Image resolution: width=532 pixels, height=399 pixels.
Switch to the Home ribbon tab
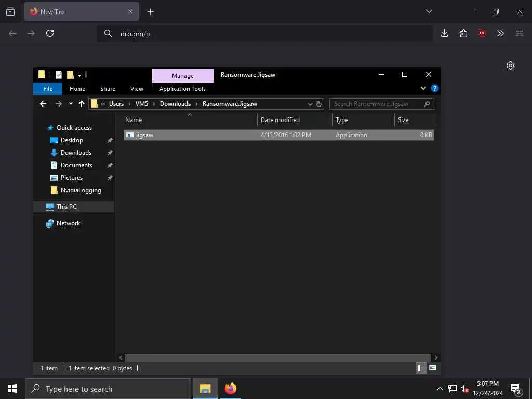[x=77, y=89]
